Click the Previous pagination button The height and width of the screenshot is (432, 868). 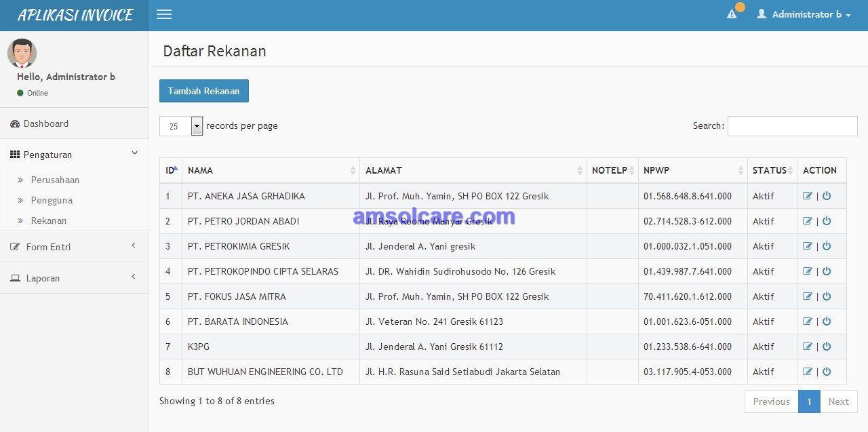click(772, 401)
